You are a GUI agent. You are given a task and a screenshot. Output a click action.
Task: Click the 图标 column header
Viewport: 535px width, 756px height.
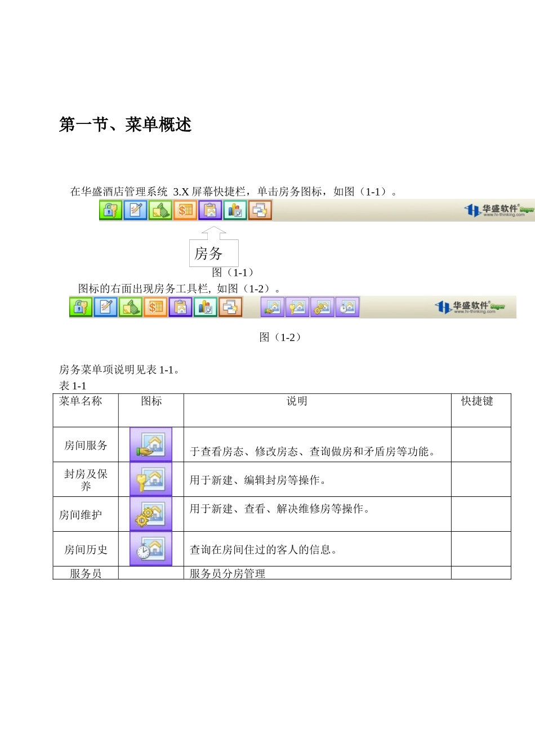tap(151, 401)
